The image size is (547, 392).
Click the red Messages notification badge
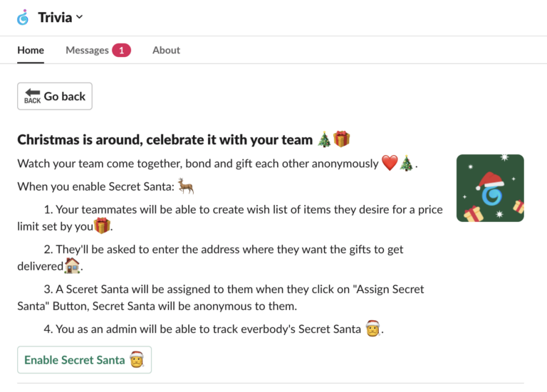(121, 50)
